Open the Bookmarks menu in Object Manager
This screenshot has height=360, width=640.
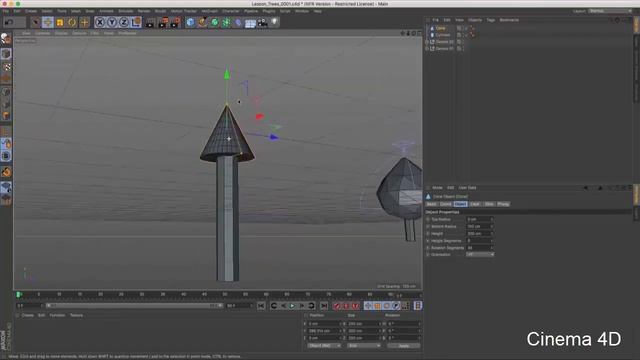coord(509,20)
